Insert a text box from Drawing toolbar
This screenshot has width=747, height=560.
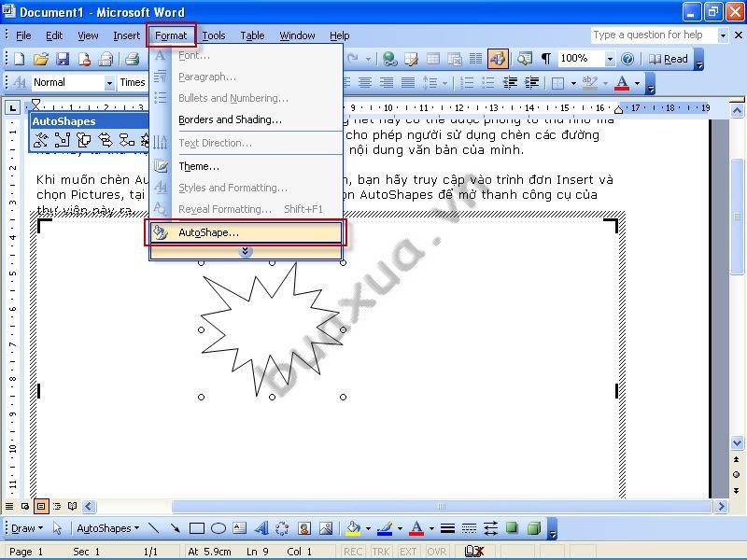click(240, 528)
